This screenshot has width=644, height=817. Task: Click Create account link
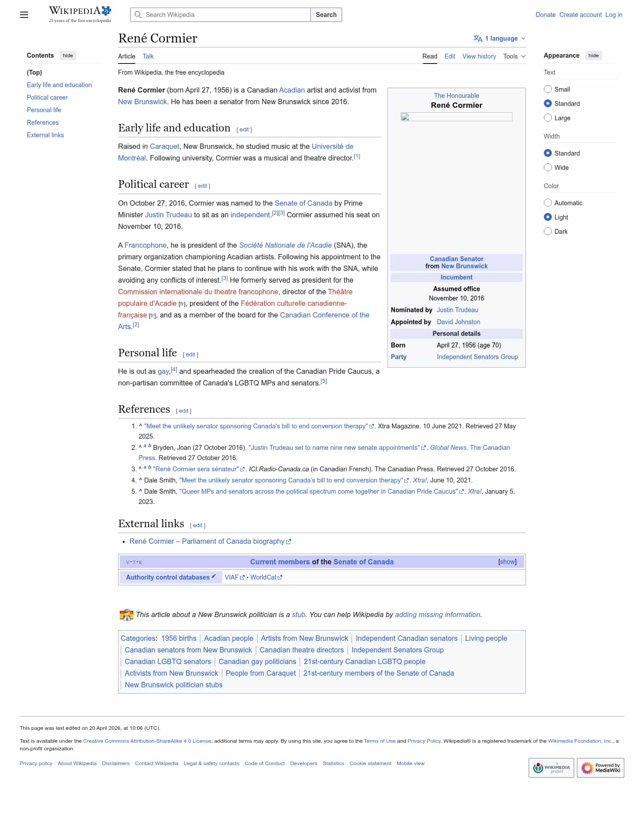(580, 15)
